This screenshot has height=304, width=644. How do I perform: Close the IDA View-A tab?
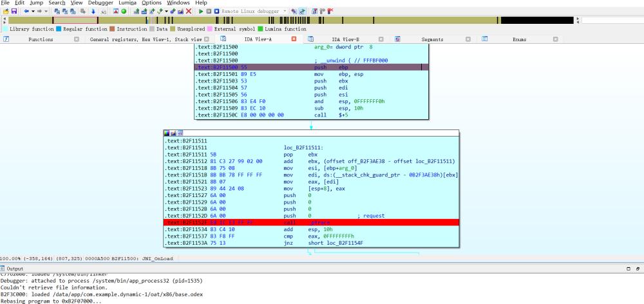pos(294,39)
